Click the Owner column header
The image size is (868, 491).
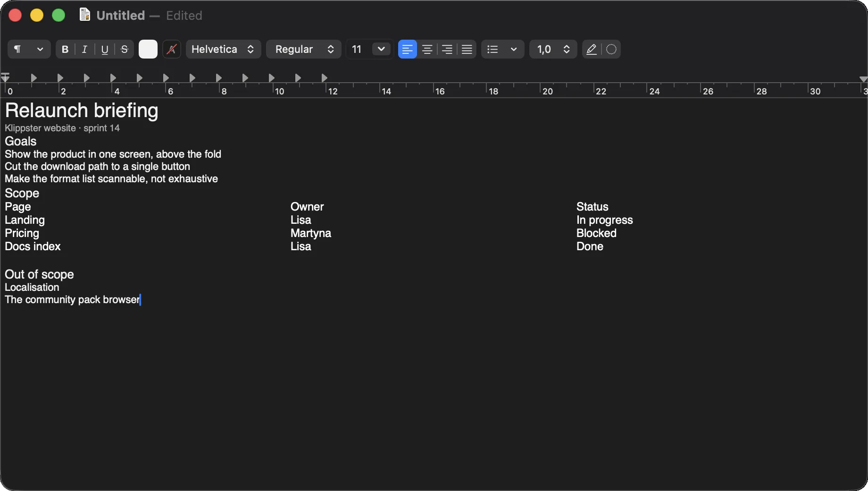(x=307, y=207)
